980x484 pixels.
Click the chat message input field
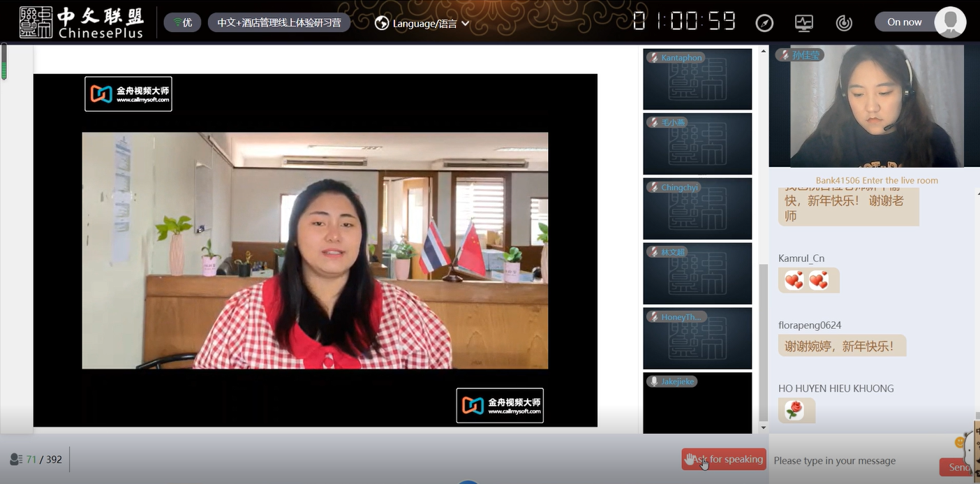pos(852,461)
